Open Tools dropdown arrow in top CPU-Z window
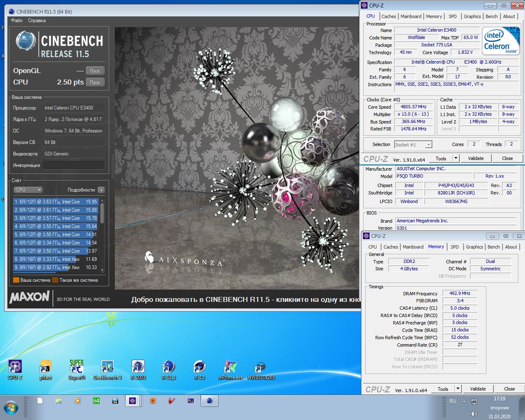Image resolution: width=525 pixels, height=420 pixels. [456, 158]
